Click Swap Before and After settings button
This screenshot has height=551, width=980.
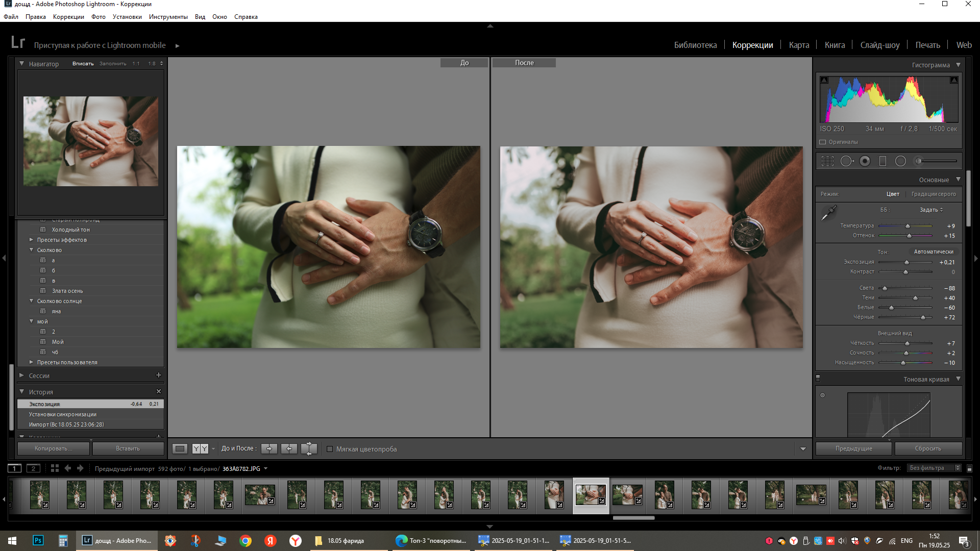click(309, 448)
